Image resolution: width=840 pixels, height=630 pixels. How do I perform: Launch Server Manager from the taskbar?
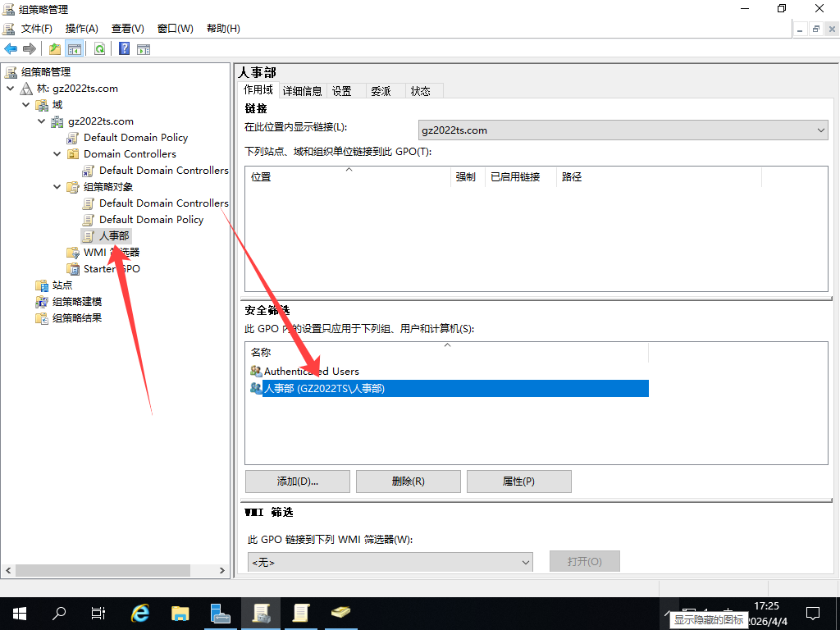pos(220,613)
